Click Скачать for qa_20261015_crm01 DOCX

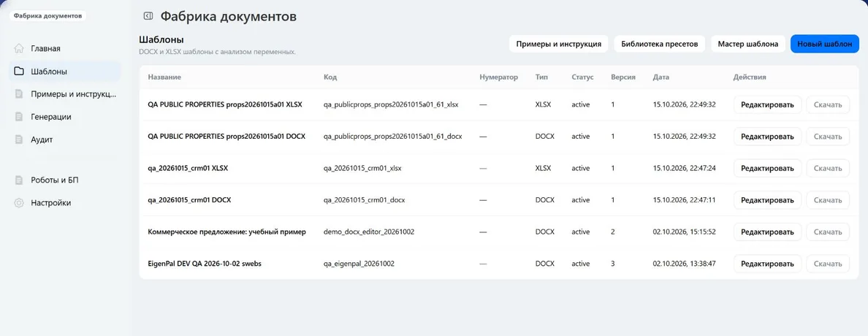tap(828, 200)
